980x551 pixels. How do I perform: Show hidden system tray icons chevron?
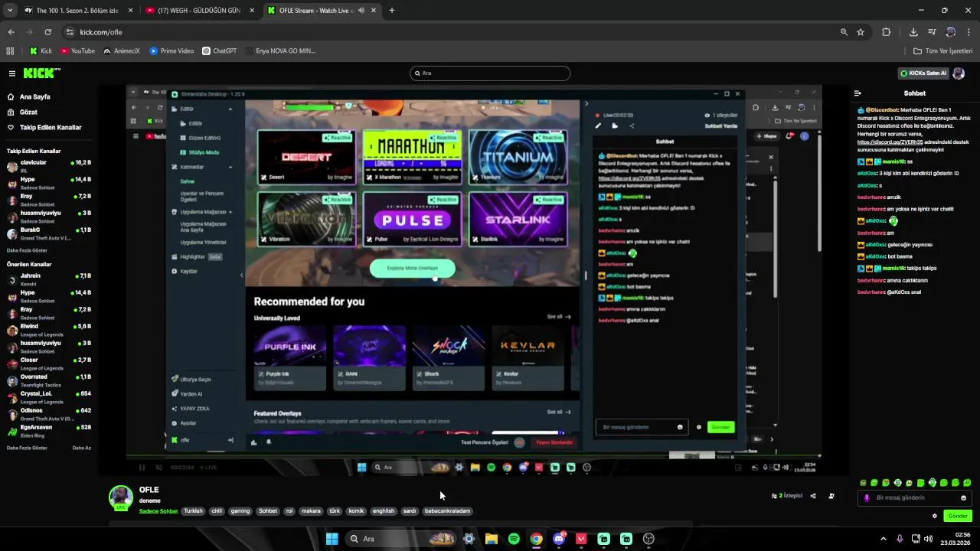pyautogui.click(x=884, y=539)
